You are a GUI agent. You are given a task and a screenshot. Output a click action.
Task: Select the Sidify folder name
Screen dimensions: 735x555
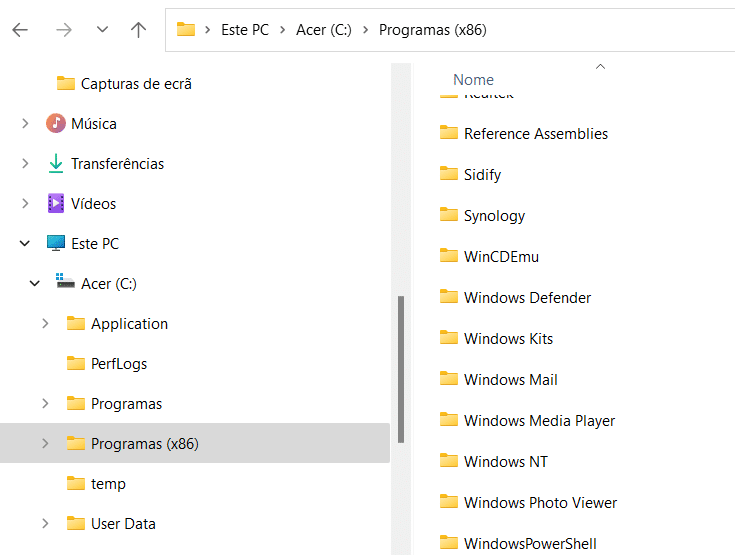[x=482, y=175]
